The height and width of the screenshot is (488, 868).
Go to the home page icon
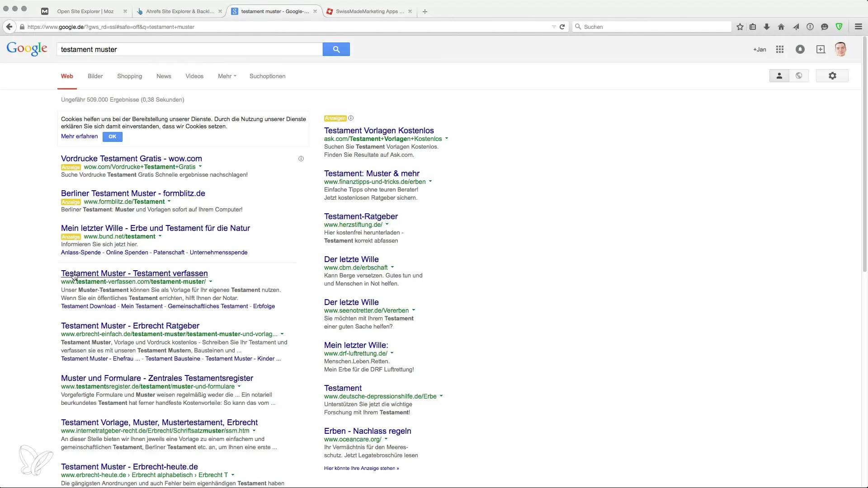781,27
